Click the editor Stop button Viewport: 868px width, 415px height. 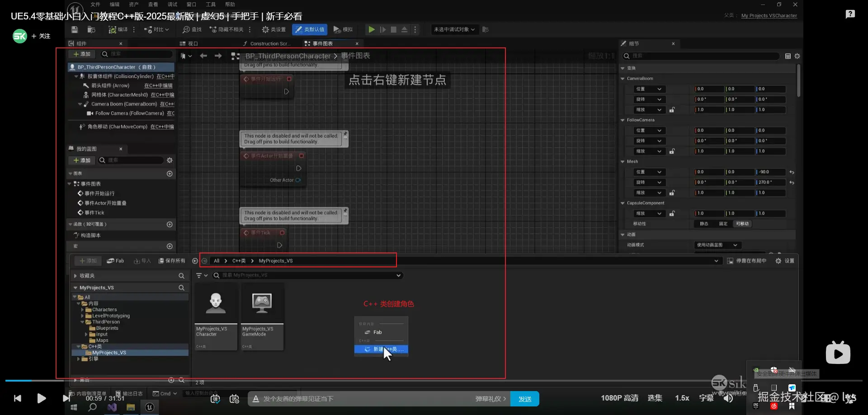tap(394, 29)
